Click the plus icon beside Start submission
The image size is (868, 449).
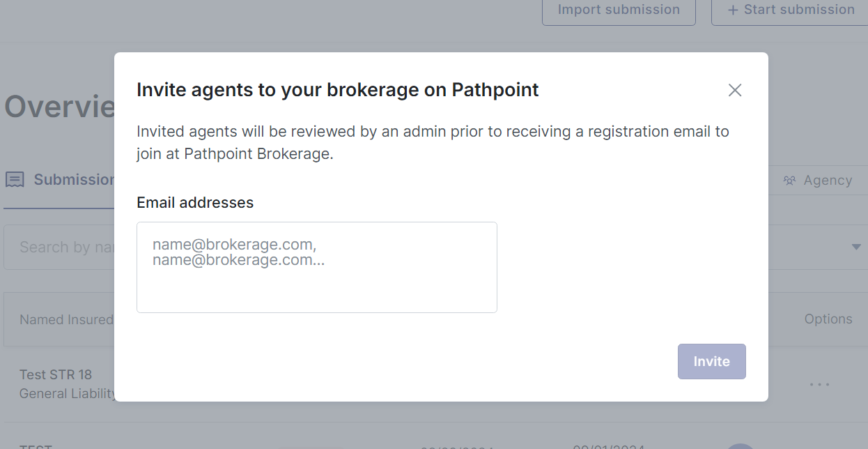[733, 10]
